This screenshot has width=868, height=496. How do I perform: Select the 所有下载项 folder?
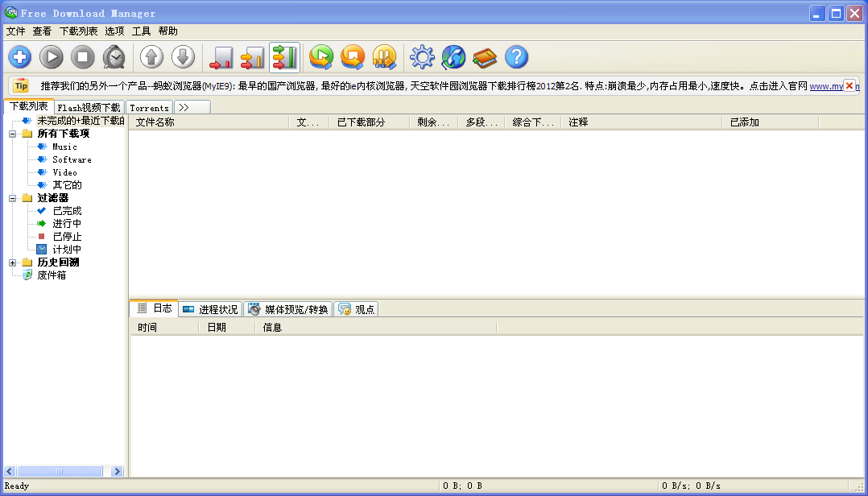pos(63,134)
